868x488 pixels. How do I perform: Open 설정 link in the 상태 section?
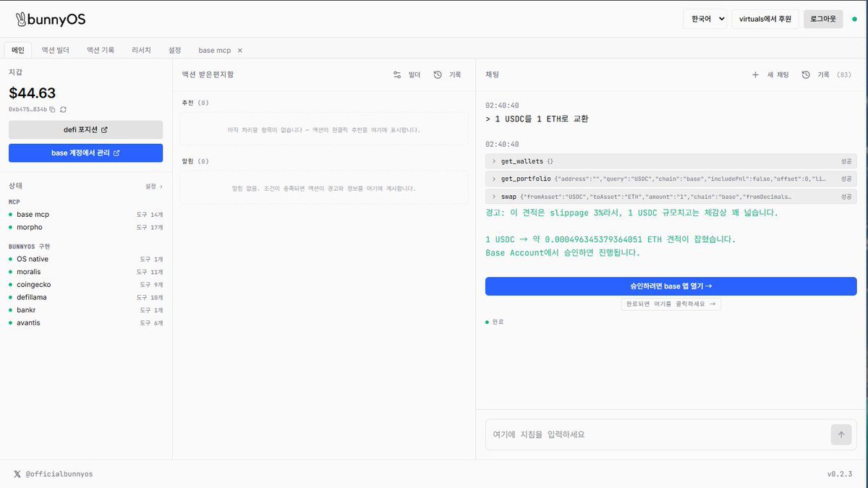tap(153, 186)
